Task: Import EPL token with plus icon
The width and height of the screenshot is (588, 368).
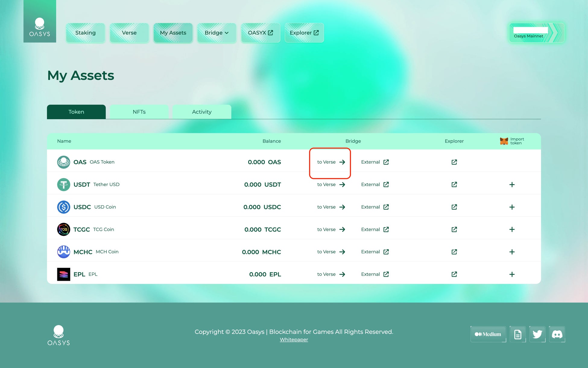Action: tap(512, 274)
